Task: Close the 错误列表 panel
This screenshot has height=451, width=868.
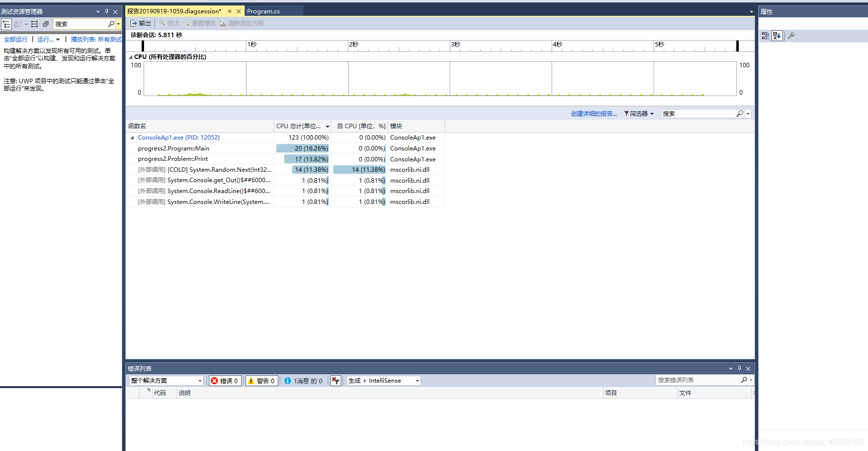Action: 748,368
